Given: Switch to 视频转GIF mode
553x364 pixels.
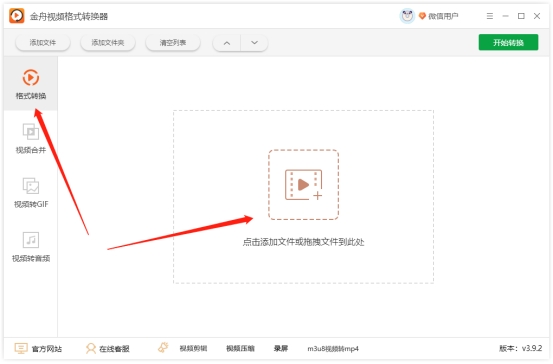Looking at the screenshot, I should click(x=31, y=193).
